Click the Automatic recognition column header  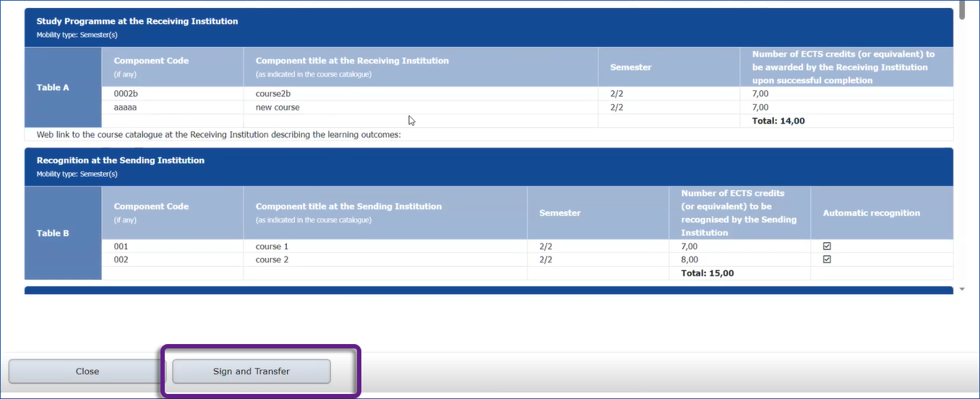tap(871, 213)
